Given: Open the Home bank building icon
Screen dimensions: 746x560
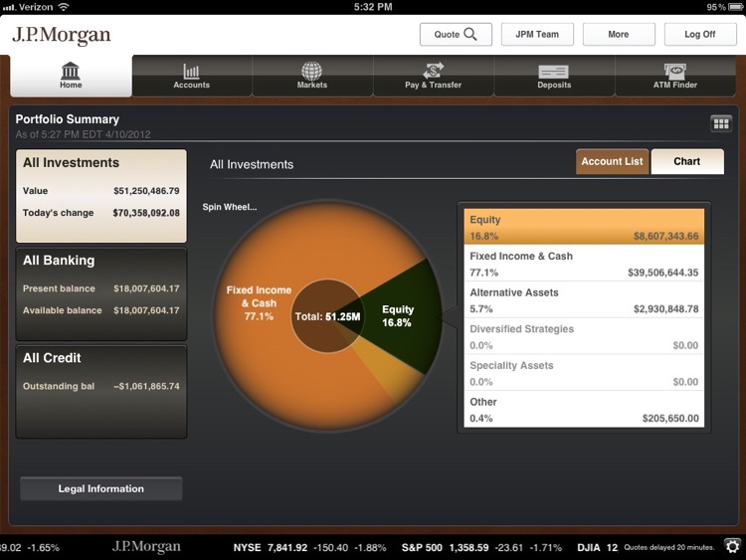Looking at the screenshot, I should coord(71,71).
